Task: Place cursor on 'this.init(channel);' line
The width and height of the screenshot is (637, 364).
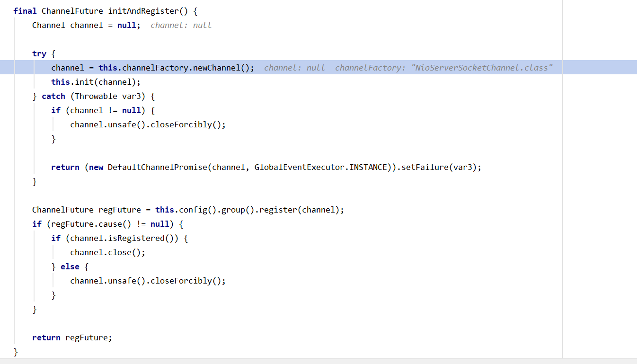Action: tap(96, 82)
